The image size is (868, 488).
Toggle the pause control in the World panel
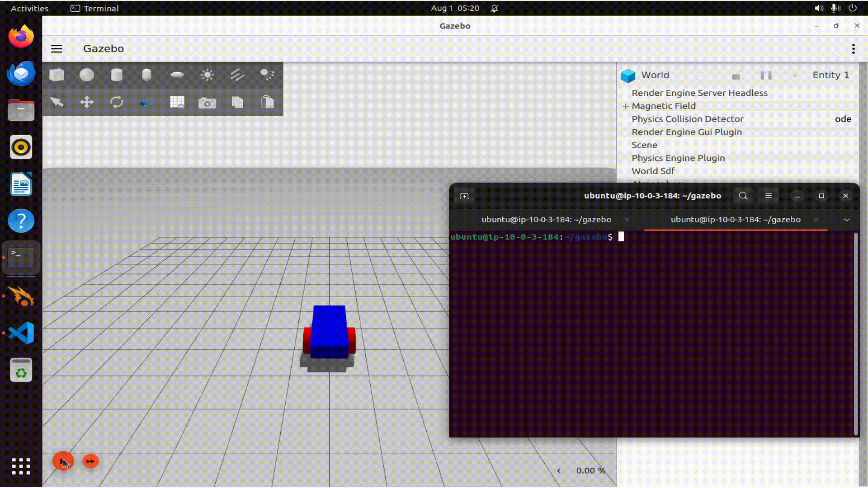point(767,75)
